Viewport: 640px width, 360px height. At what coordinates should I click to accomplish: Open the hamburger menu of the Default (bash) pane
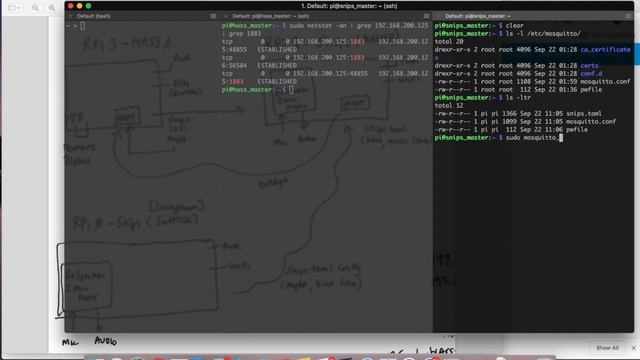coord(213,16)
